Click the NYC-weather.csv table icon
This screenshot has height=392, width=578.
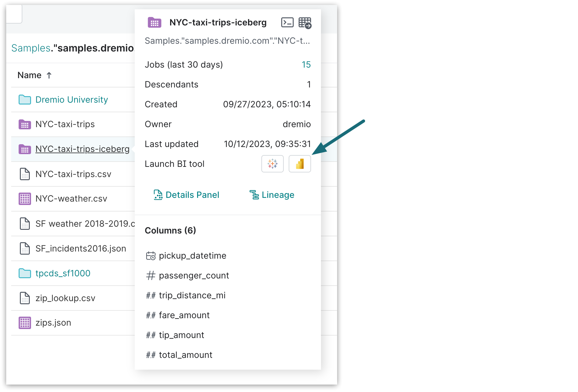[25, 199]
